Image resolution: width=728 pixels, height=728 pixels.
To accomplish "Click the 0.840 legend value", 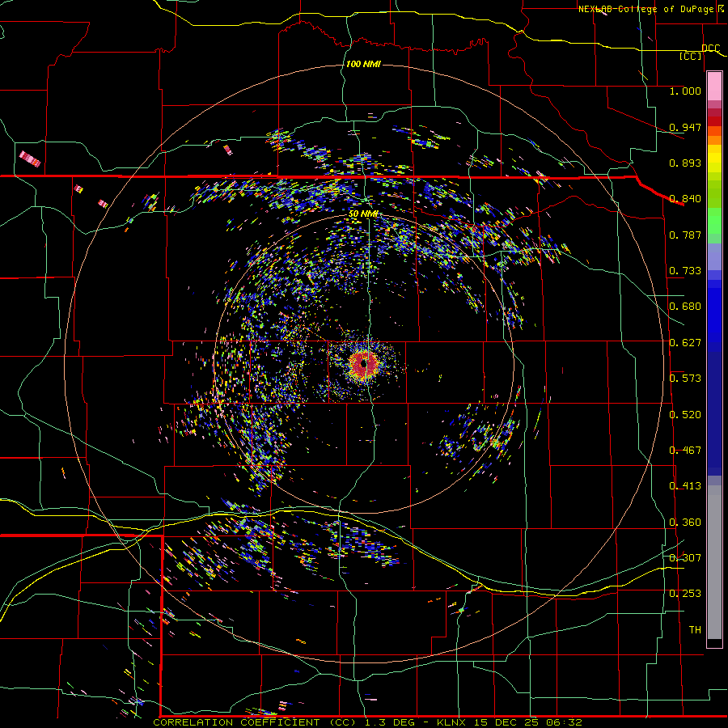I will pyautogui.click(x=685, y=199).
